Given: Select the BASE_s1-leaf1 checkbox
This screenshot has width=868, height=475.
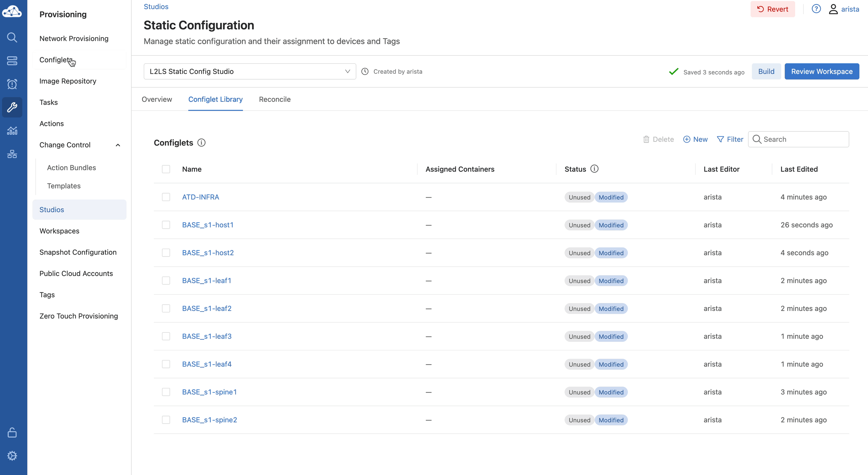Looking at the screenshot, I should point(166,280).
